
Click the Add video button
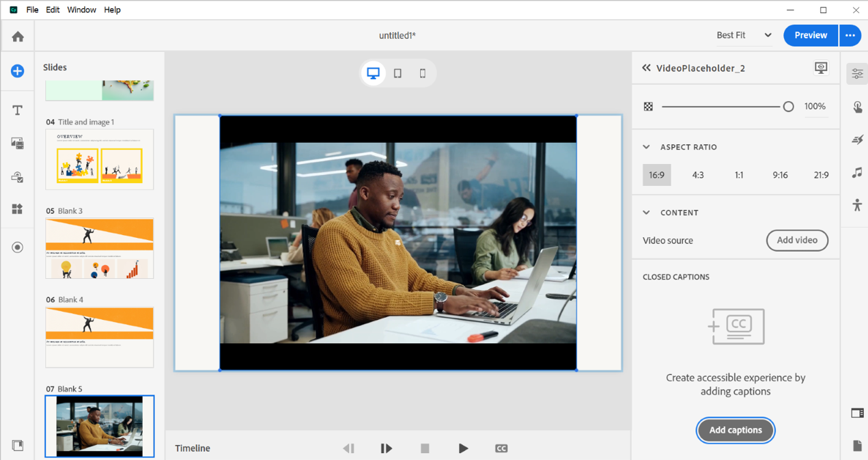point(797,241)
